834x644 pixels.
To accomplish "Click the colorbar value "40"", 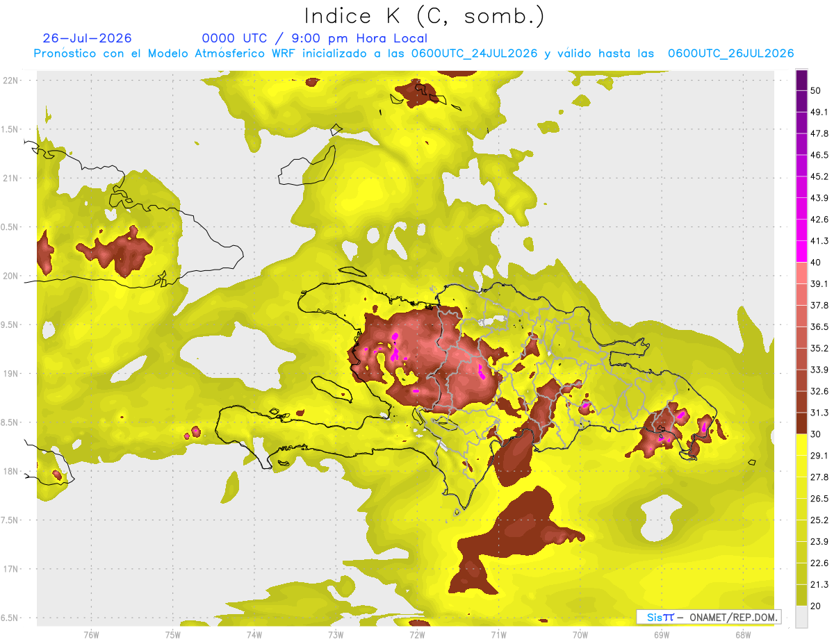I will [x=816, y=263].
